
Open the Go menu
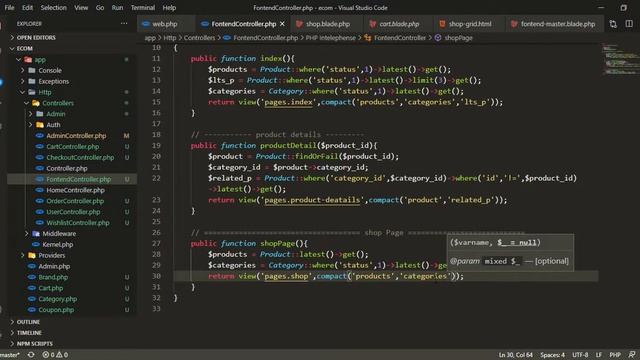(100, 8)
